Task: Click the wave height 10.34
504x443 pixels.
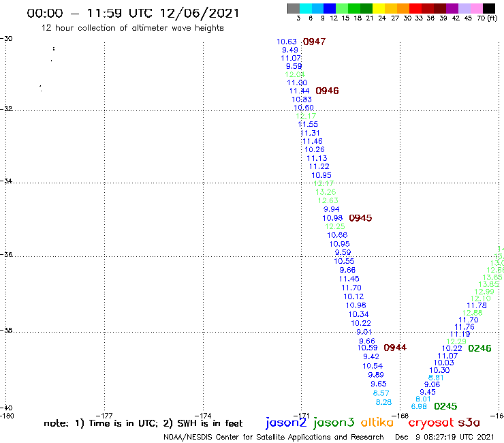Action: click(358, 314)
